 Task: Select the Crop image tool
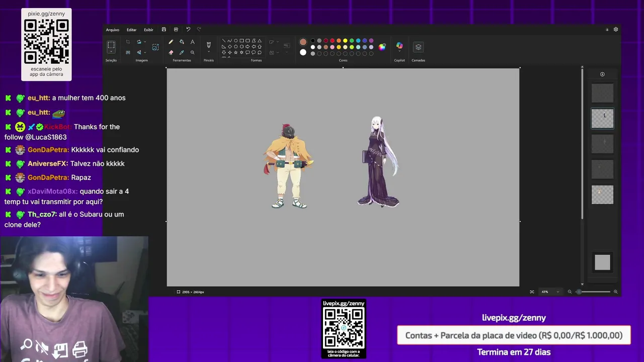pyautogui.click(x=128, y=42)
